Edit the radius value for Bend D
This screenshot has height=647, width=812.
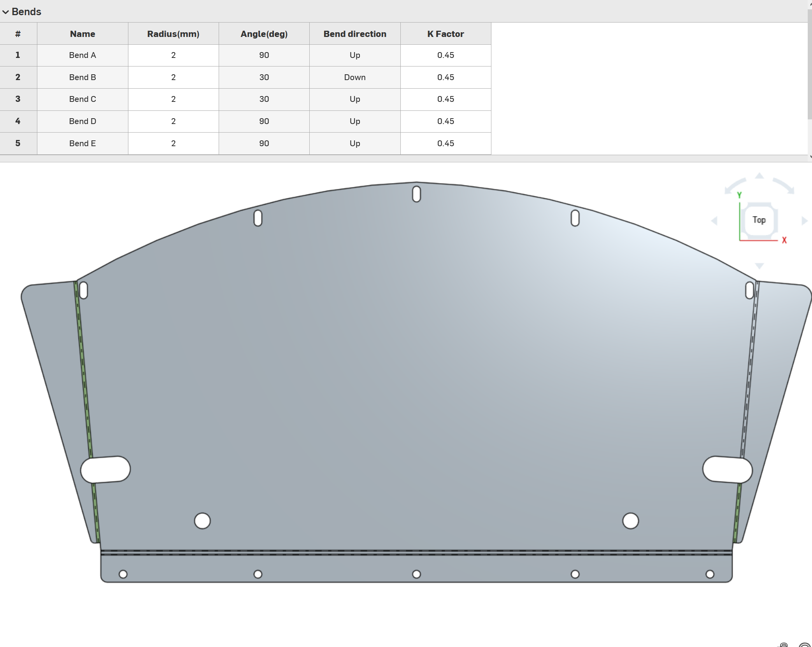pos(173,121)
